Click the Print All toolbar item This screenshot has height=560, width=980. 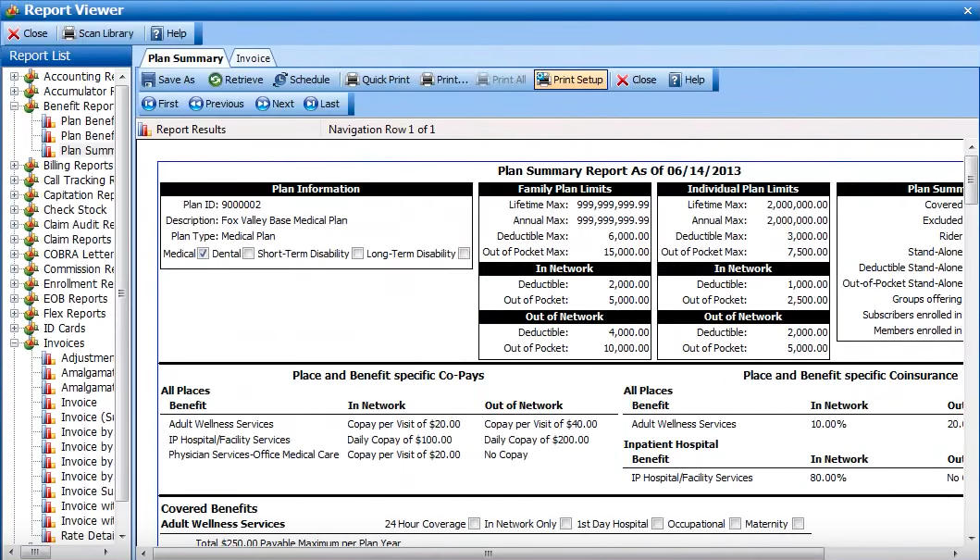502,80
